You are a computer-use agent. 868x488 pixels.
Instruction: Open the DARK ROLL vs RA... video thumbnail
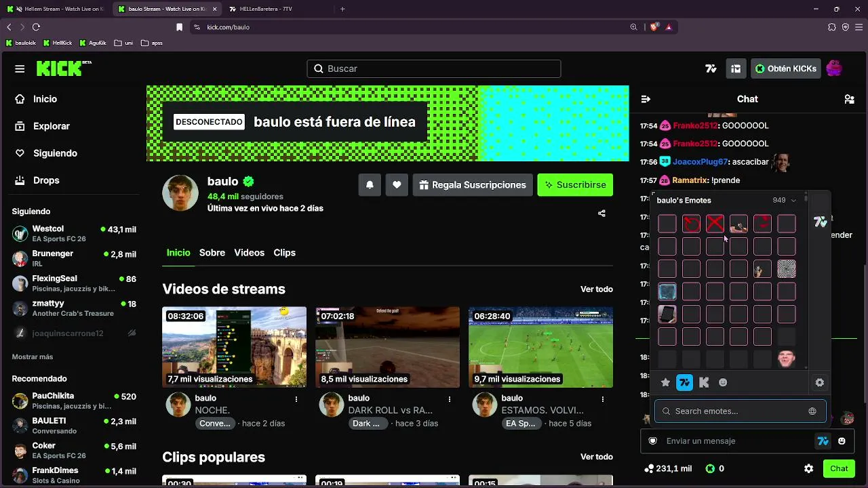click(387, 347)
